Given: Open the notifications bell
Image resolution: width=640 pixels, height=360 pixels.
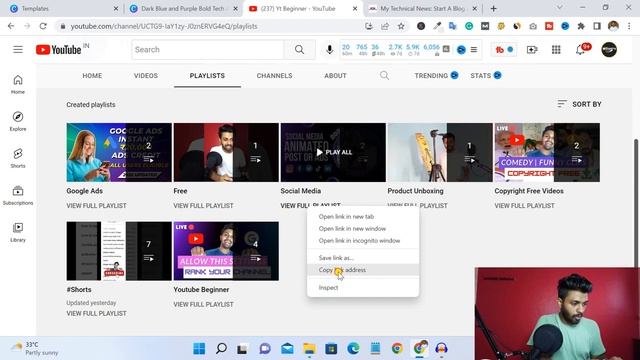Looking at the screenshot, I should pyautogui.click(x=580, y=50).
